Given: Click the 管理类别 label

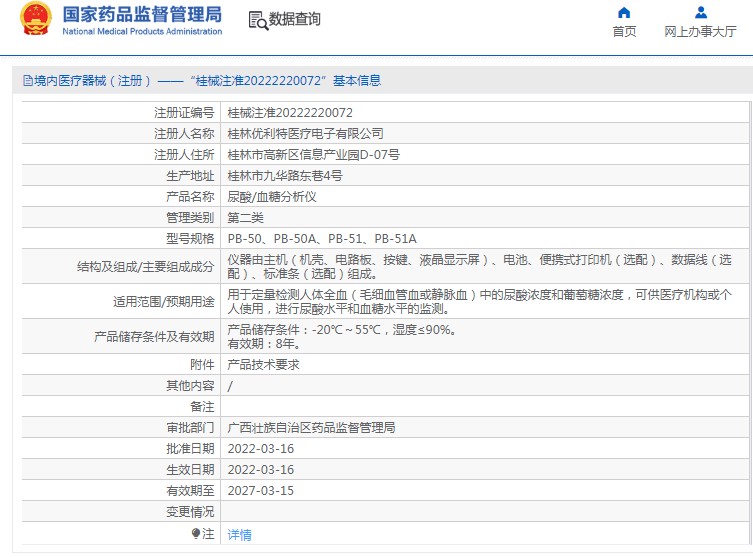Looking at the screenshot, I should click(x=190, y=218).
